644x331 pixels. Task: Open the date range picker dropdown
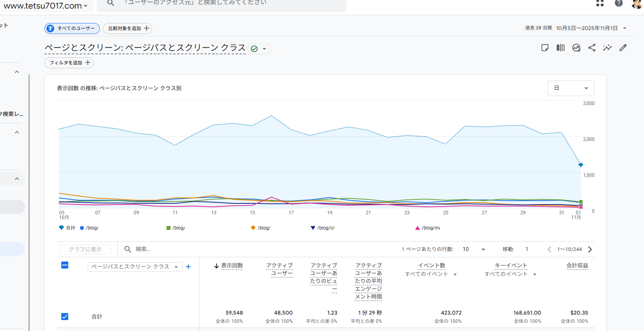[x=591, y=28]
